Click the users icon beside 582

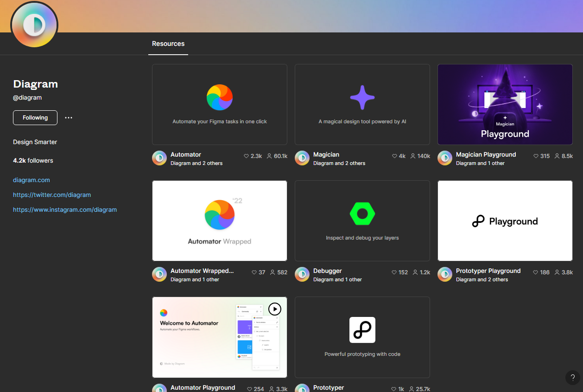pos(272,272)
